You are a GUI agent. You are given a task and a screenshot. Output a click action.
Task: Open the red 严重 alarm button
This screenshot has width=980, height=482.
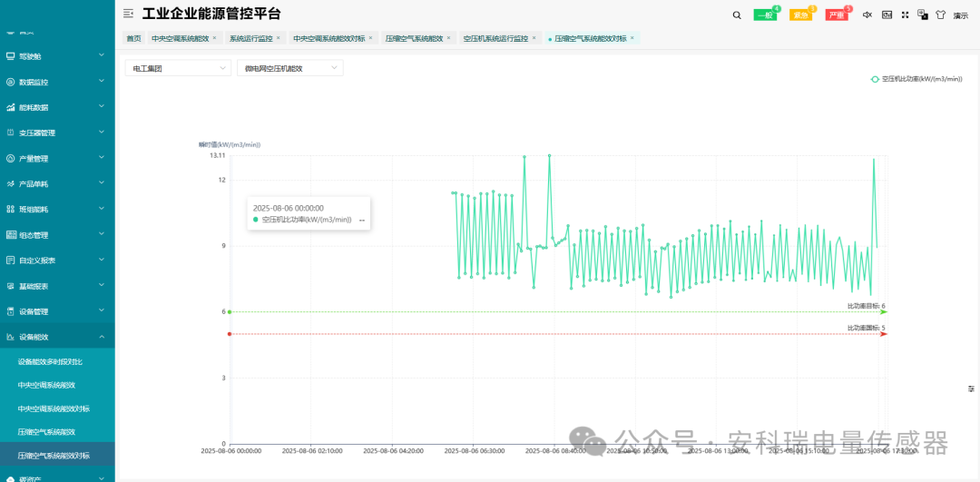pos(837,15)
